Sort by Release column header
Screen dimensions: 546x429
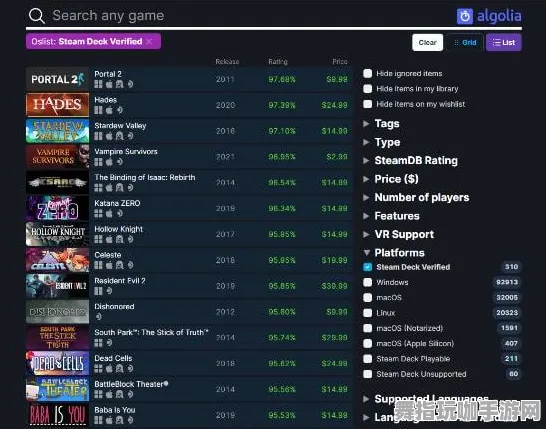pyautogui.click(x=227, y=62)
